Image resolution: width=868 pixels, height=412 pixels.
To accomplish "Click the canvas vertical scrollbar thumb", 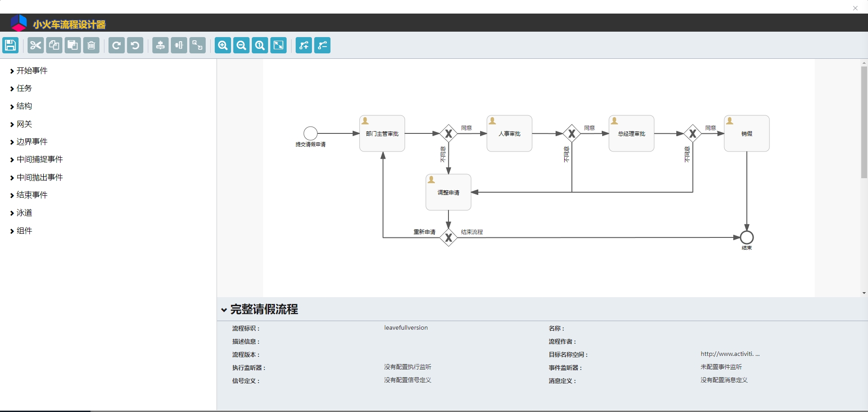I will tap(864, 122).
